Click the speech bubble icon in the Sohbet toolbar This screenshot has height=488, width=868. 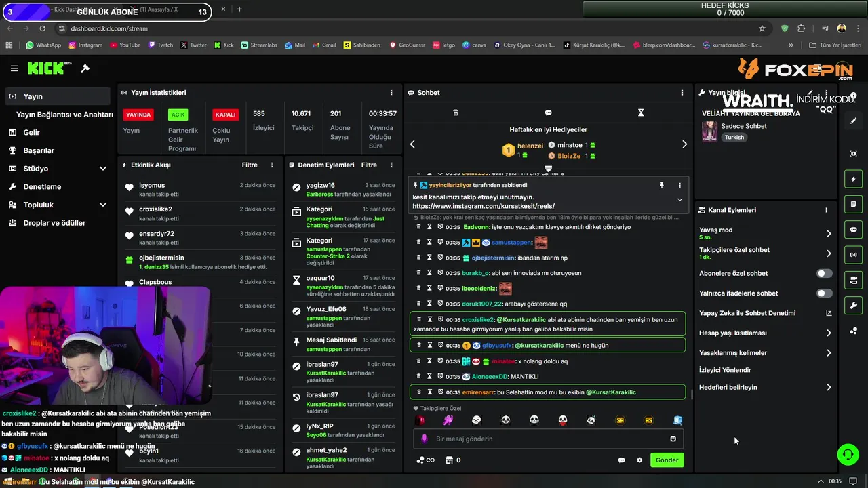pos(548,113)
